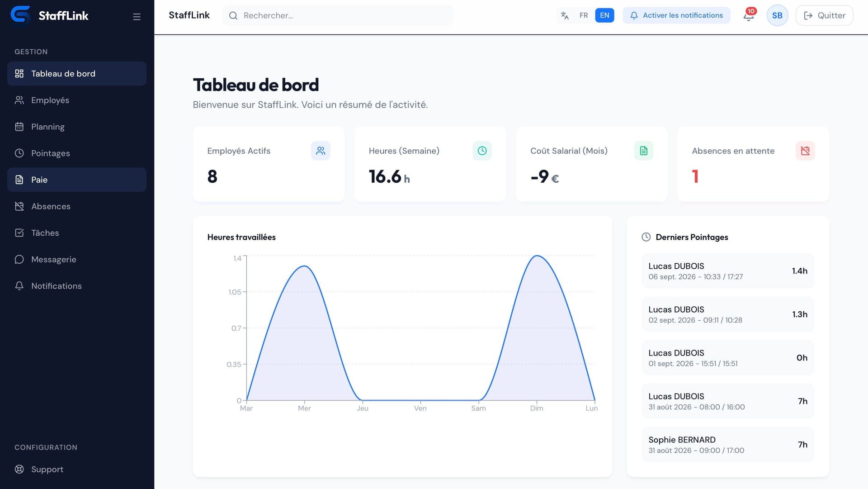Click the clock icon beside Derniers Pointages
The width and height of the screenshot is (868, 489).
pos(646,237)
